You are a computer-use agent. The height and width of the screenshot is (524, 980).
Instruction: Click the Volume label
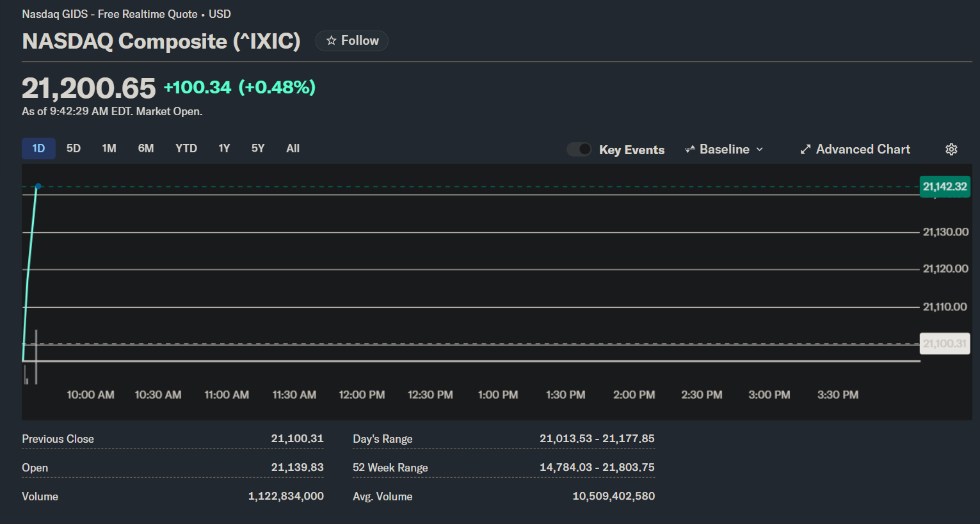coord(40,496)
